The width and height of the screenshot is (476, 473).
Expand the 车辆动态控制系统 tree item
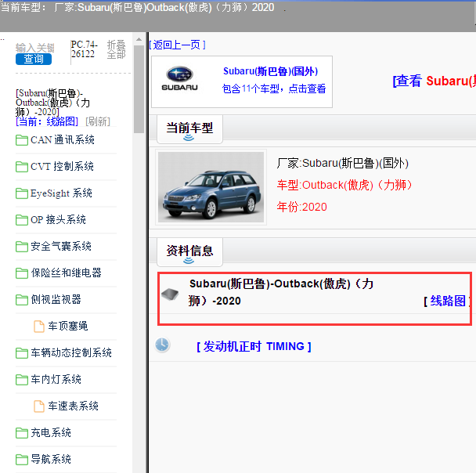click(71, 352)
